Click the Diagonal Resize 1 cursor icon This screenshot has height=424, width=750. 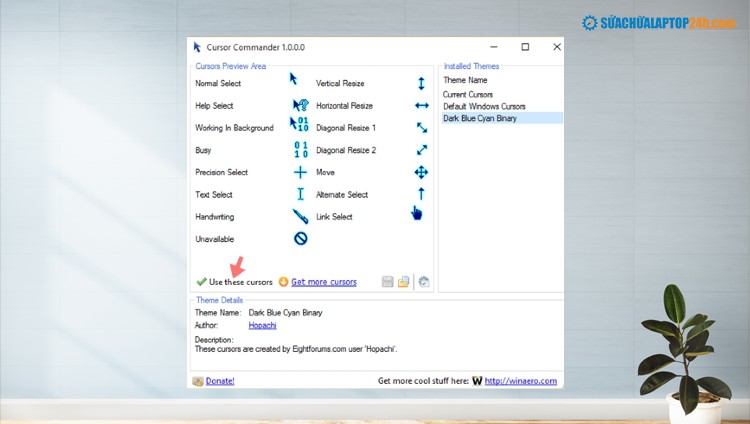pos(422,128)
